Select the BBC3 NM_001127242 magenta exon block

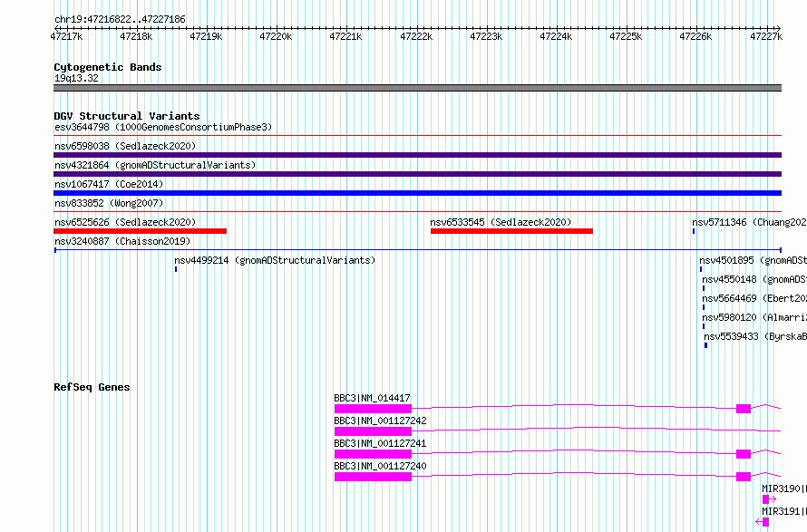click(x=374, y=431)
